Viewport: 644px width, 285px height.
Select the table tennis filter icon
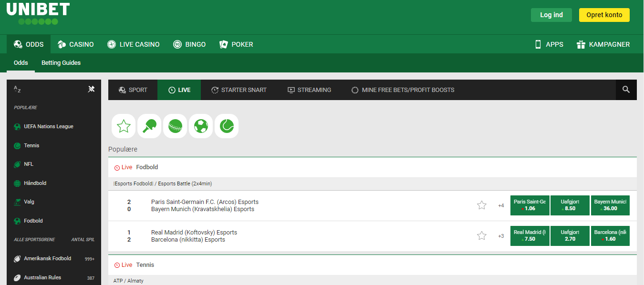(149, 126)
